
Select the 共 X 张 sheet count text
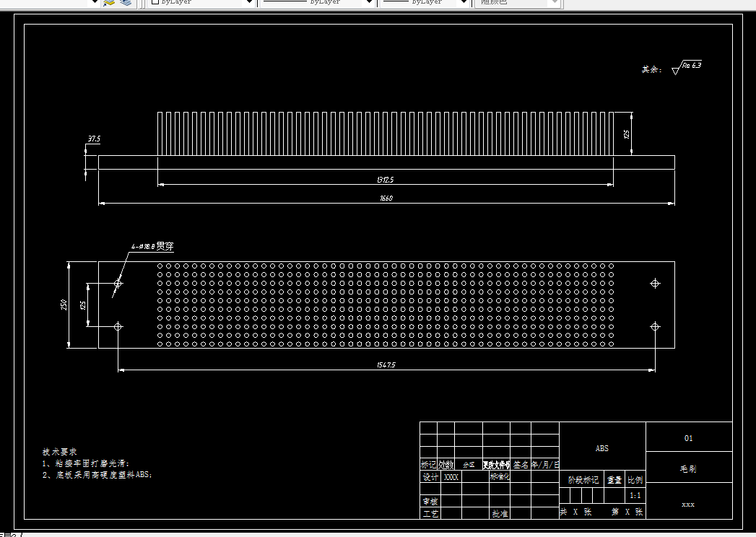point(575,512)
